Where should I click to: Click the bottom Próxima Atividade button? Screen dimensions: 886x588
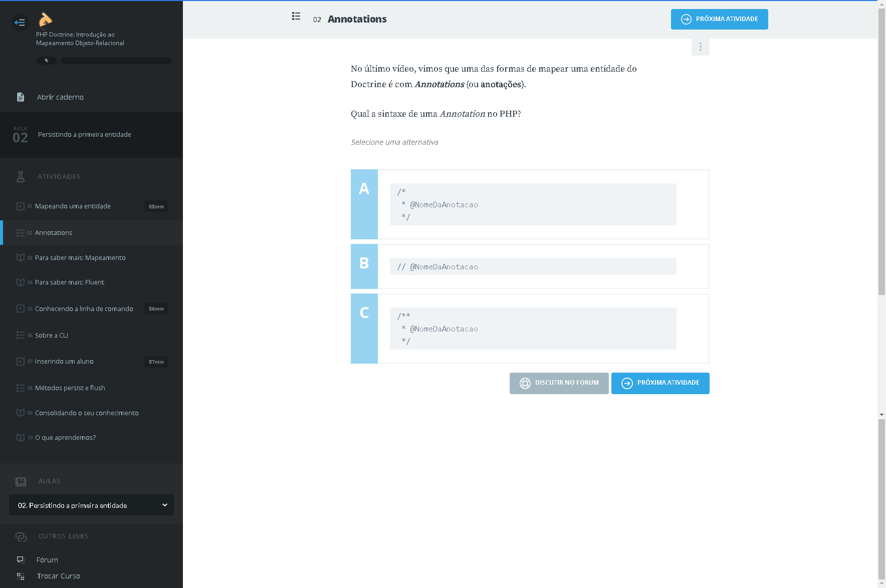[x=660, y=383]
